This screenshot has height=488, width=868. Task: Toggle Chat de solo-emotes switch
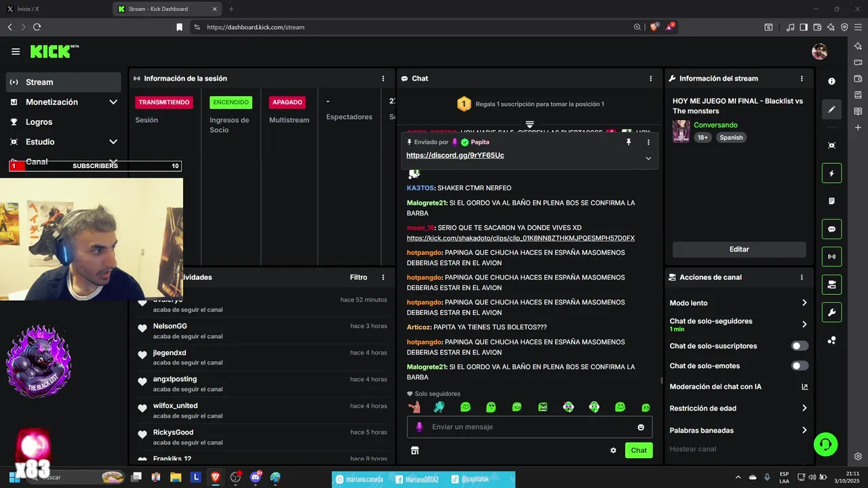(800, 366)
